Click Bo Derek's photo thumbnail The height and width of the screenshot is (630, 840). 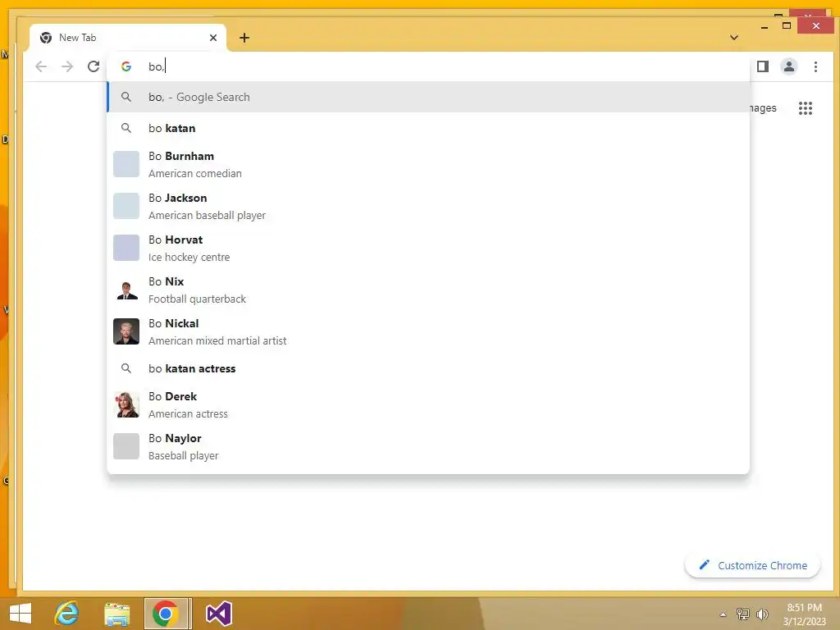(126, 404)
